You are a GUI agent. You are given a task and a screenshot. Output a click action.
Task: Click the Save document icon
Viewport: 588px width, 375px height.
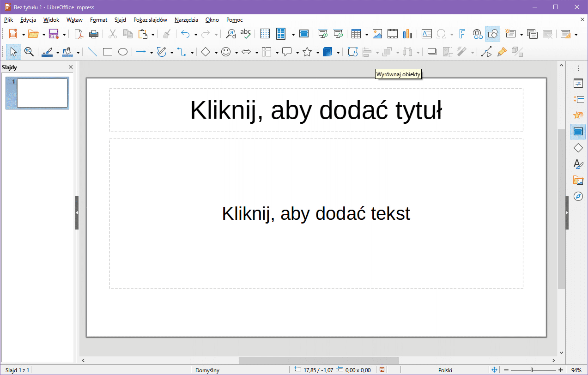(x=53, y=34)
